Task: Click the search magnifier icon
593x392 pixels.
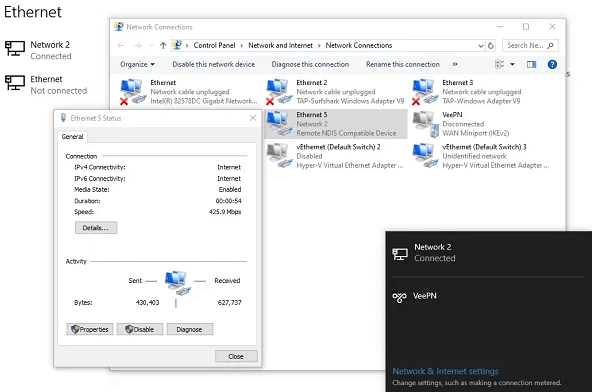Action: click(x=550, y=45)
